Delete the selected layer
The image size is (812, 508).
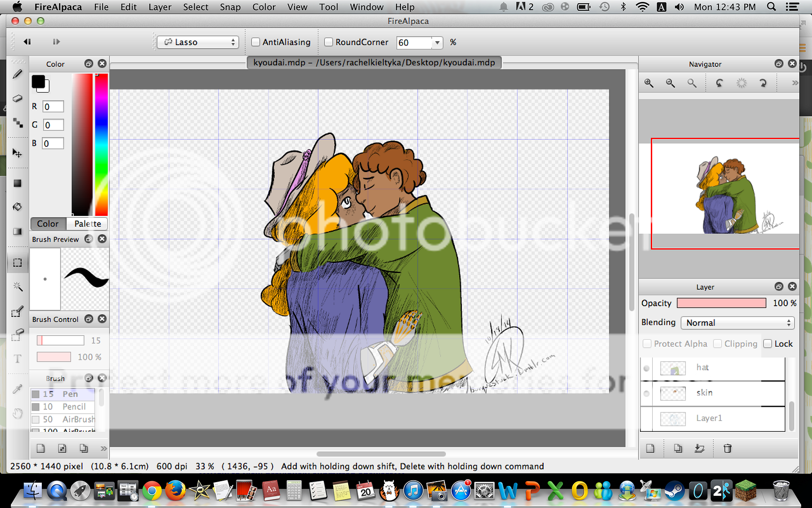pyautogui.click(x=727, y=449)
